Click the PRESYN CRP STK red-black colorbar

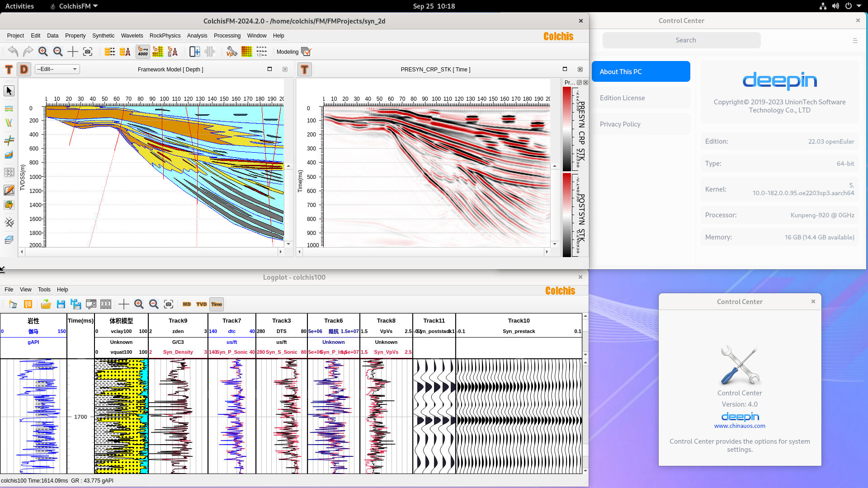[567, 128]
